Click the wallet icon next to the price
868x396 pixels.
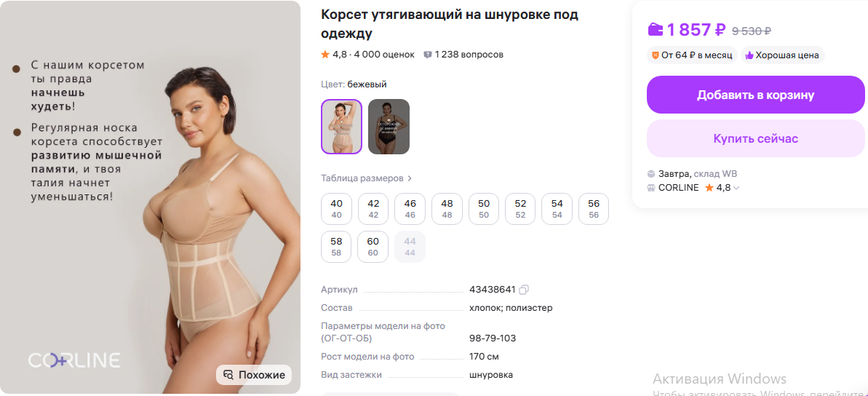pos(656,29)
